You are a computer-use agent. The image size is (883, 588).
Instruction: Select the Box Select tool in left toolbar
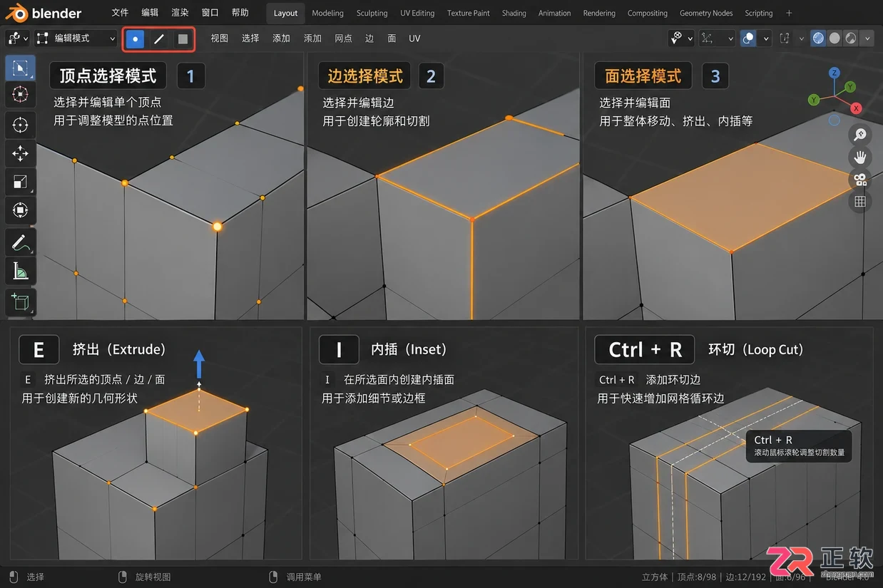(20, 68)
